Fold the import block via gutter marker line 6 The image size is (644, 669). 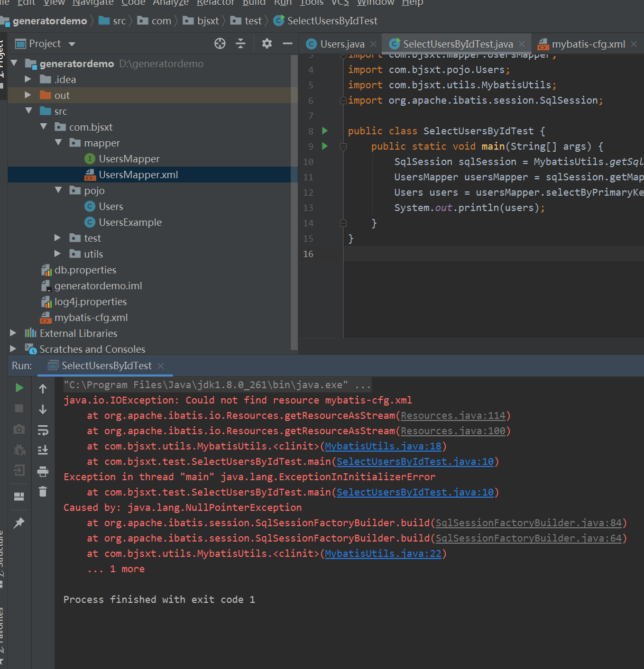point(343,100)
